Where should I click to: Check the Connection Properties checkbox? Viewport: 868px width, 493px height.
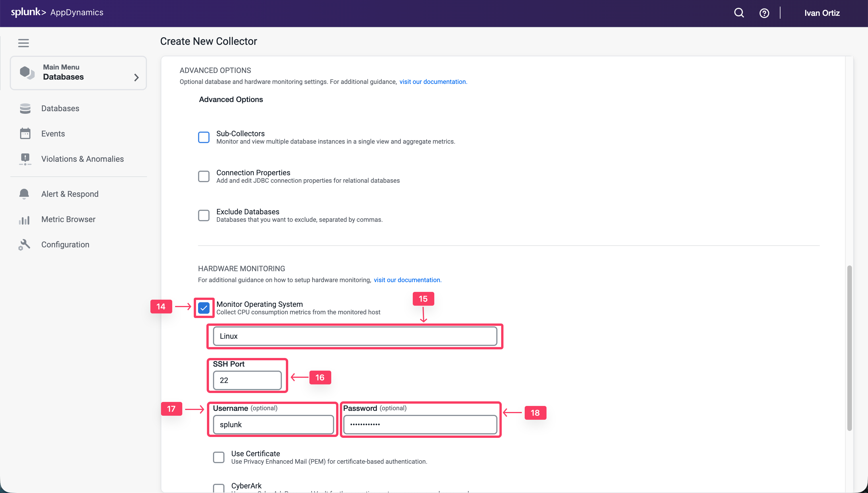204,176
